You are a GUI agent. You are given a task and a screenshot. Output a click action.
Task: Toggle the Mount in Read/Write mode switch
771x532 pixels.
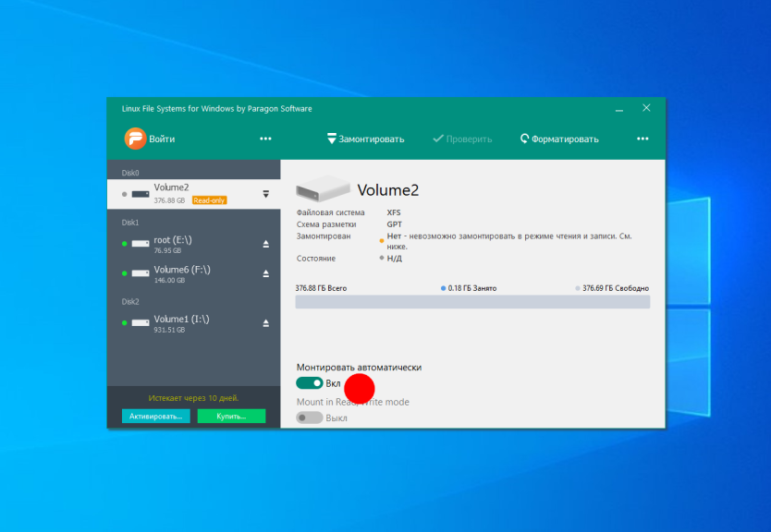click(x=309, y=417)
